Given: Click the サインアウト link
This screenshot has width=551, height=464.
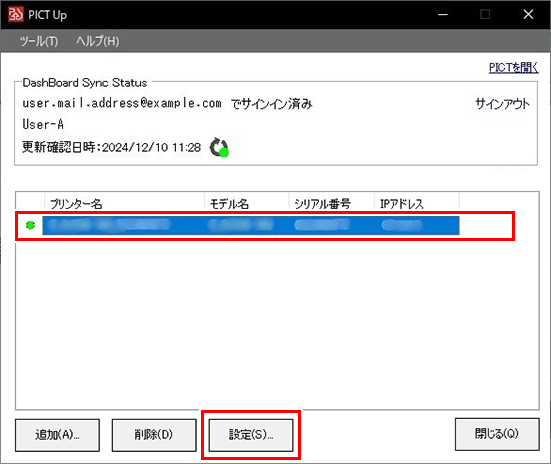Looking at the screenshot, I should click(502, 104).
